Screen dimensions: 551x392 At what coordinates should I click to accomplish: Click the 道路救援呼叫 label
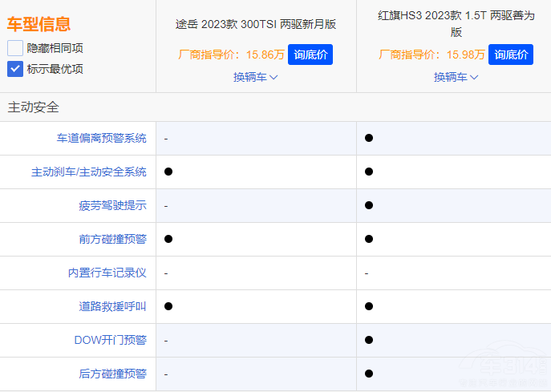coord(112,306)
